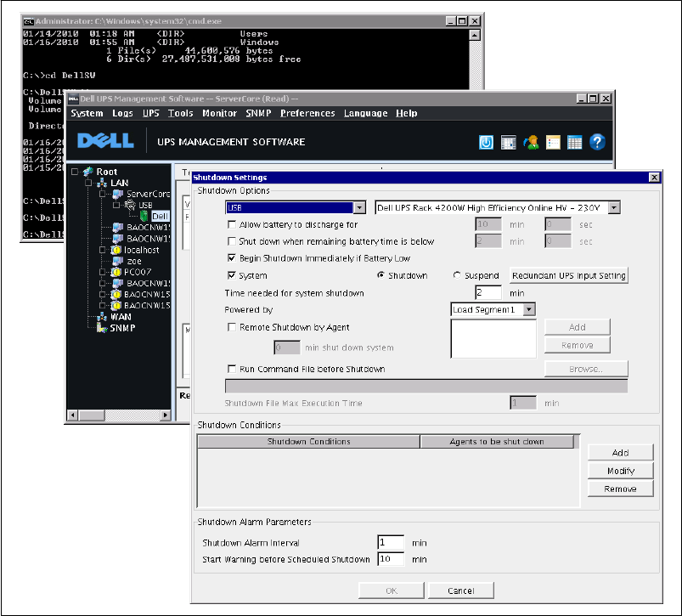Collapse the LAN tree node
Screen dimensions: 682x616
coord(88,184)
